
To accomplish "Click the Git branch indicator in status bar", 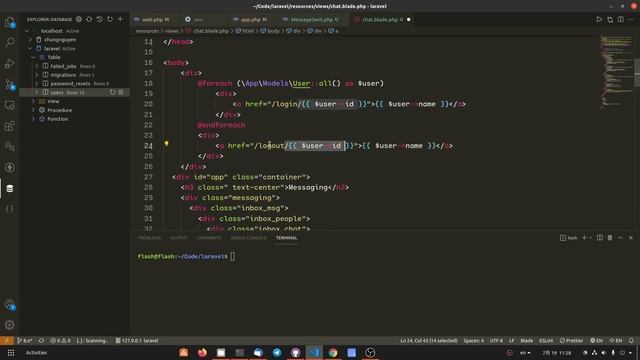I will [25, 340].
